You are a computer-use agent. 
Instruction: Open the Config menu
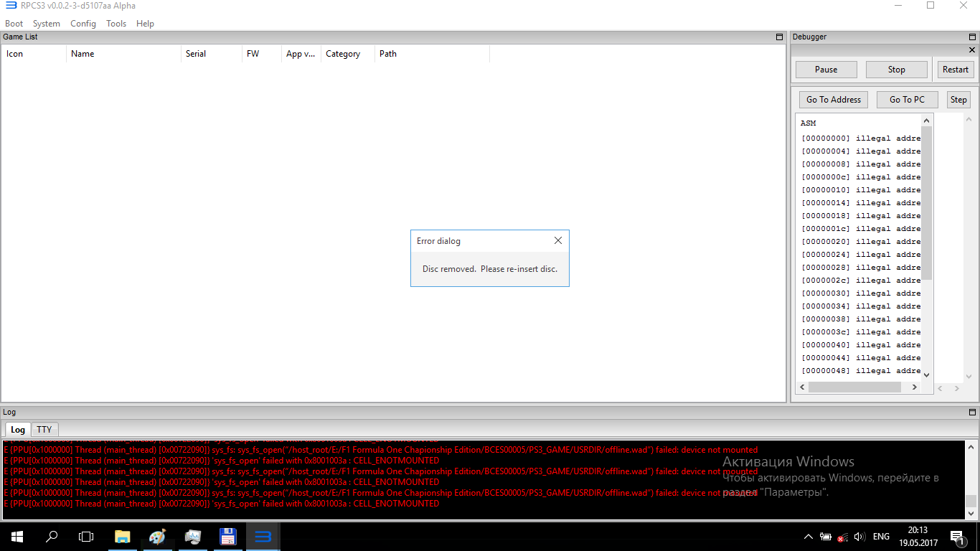tap(83, 24)
